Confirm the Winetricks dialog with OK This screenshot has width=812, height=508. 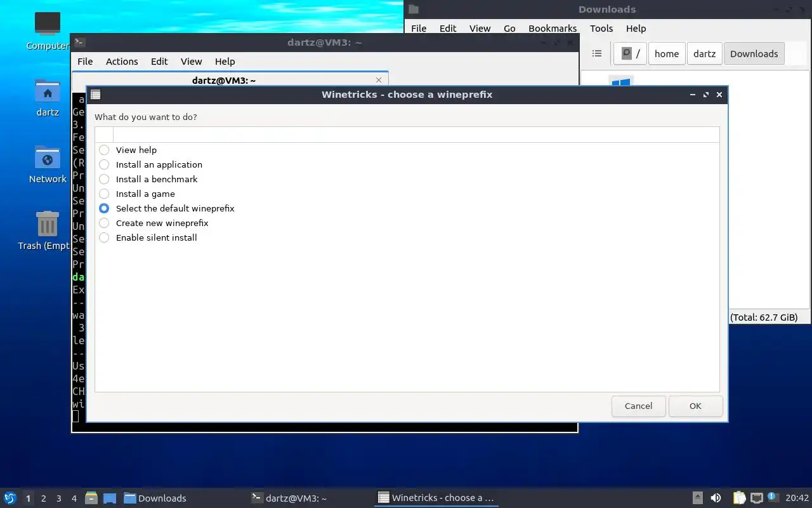pyautogui.click(x=695, y=406)
